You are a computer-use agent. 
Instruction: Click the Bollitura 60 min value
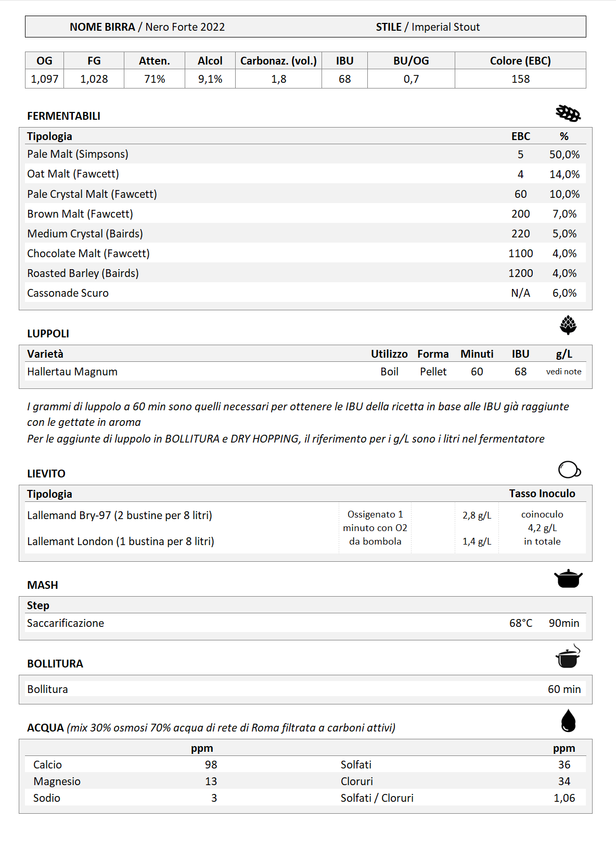point(564,689)
